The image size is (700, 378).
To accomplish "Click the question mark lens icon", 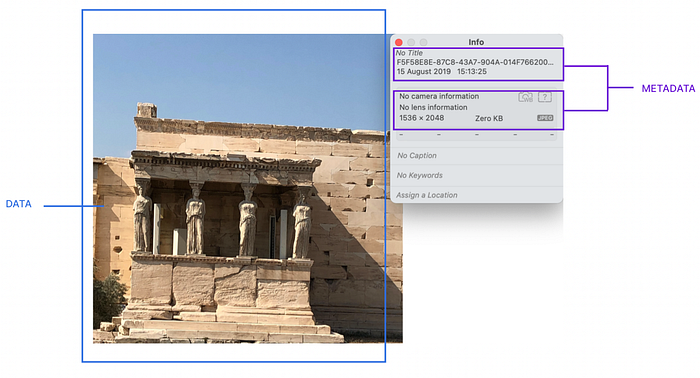I will pyautogui.click(x=545, y=97).
